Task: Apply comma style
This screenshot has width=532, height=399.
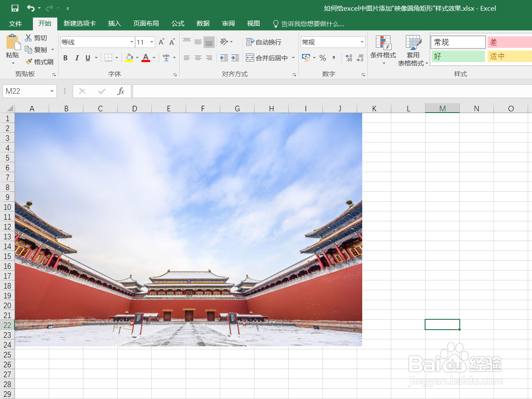Action: 334,58
